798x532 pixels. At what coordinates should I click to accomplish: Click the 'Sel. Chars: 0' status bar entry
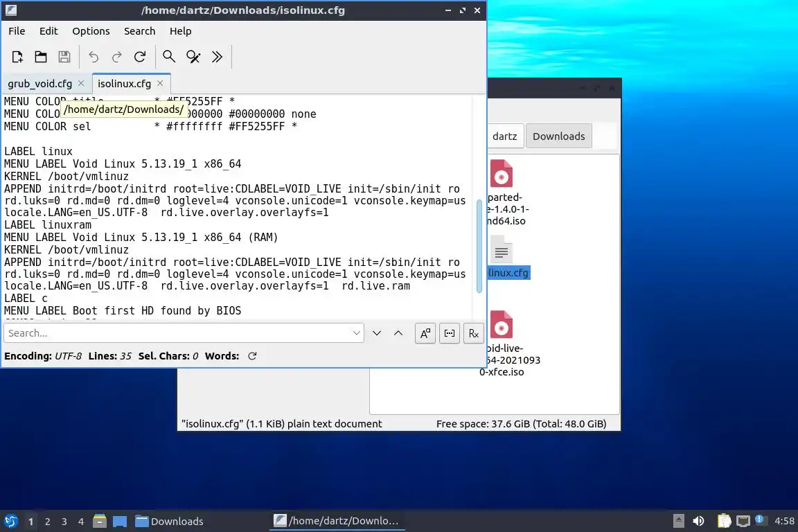(168, 356)
